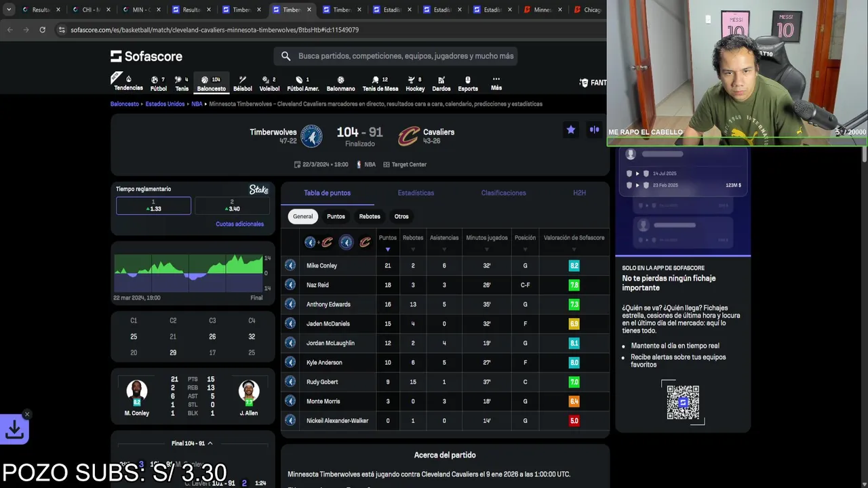Open the Dardos sport category

441,83
